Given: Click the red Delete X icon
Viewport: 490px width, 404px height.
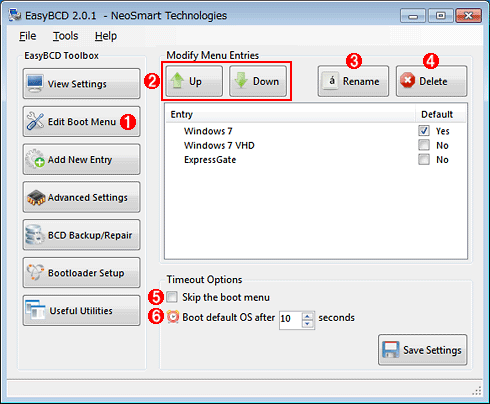Looking at the screenshot, I should tap(407, 81).
